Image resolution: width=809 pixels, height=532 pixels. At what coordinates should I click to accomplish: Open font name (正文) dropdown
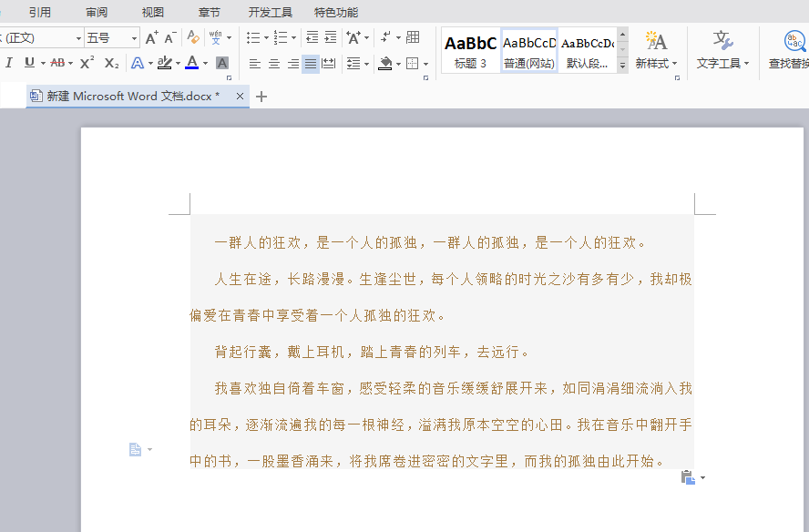[x=78, y=38]
